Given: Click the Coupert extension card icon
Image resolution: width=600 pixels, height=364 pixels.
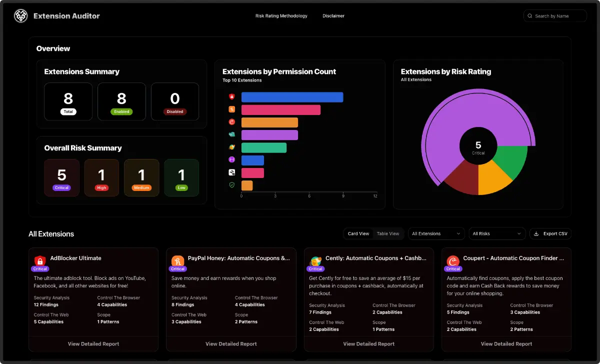Looking at the screenshot, I should tap(453, 260).
